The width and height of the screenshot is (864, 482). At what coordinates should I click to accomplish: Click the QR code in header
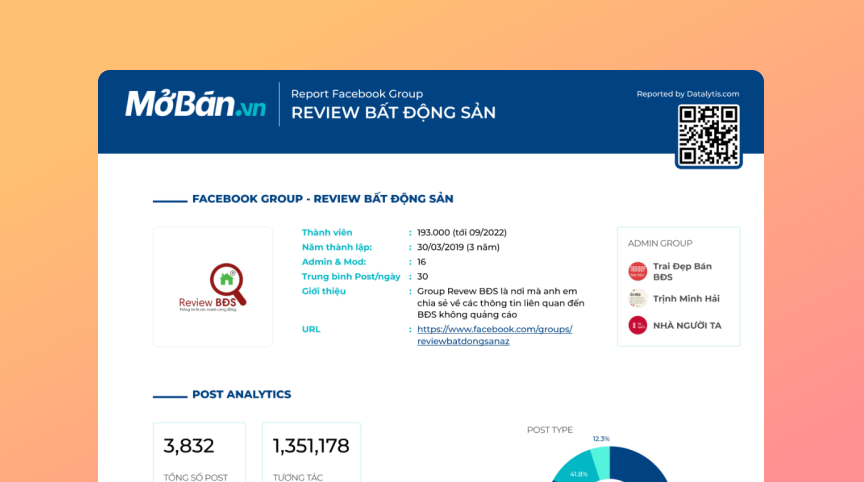tap(709, 136)
